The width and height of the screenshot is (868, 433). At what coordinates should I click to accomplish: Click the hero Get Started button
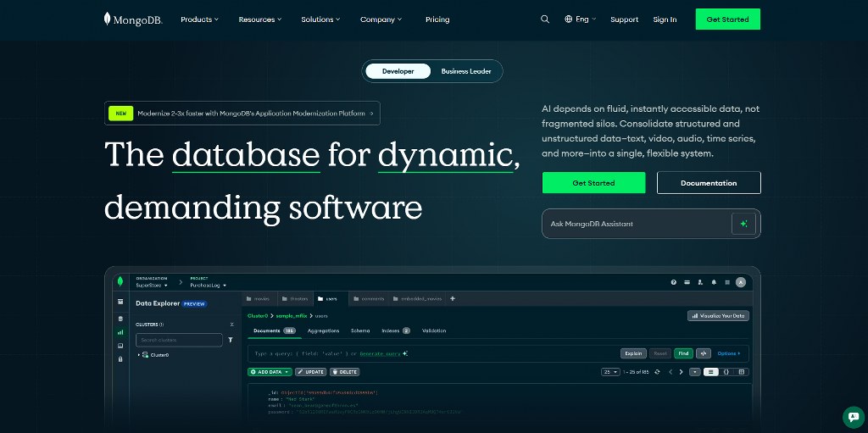(x=593, y=183)
